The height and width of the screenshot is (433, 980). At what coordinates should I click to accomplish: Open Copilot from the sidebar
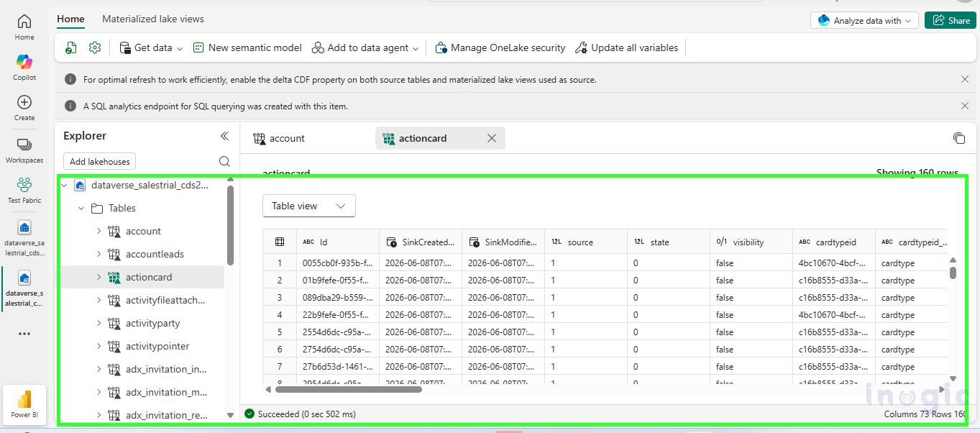pos(24,67)
